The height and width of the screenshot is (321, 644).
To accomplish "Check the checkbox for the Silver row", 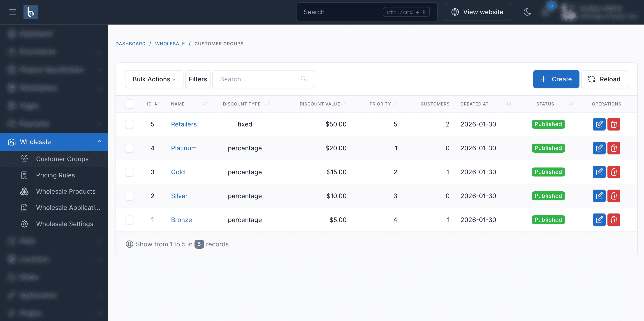I will pos(129,196).
